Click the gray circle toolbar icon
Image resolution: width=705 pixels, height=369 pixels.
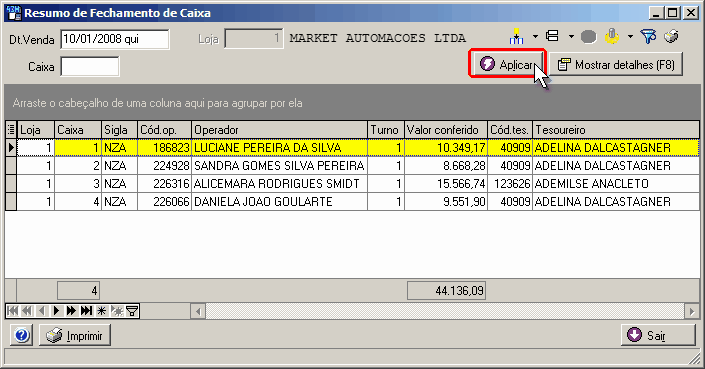coord(589,36)
